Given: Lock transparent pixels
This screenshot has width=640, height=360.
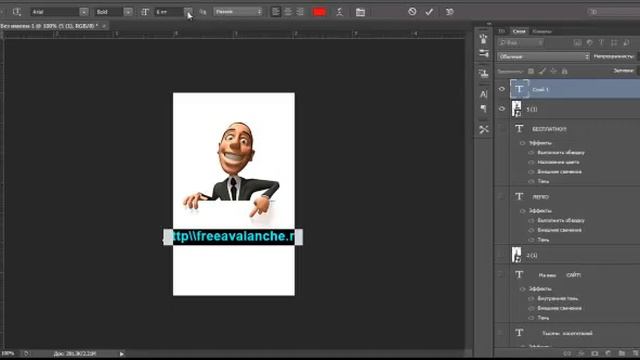Looking at the screenshot, I should (531, 71).
